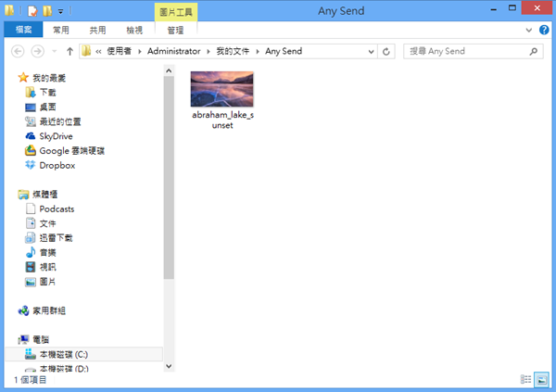The width and height of the screenshot is (556, 392).
Task: Click the navigation pane scrollbar thumb
Action: point(169,178)
